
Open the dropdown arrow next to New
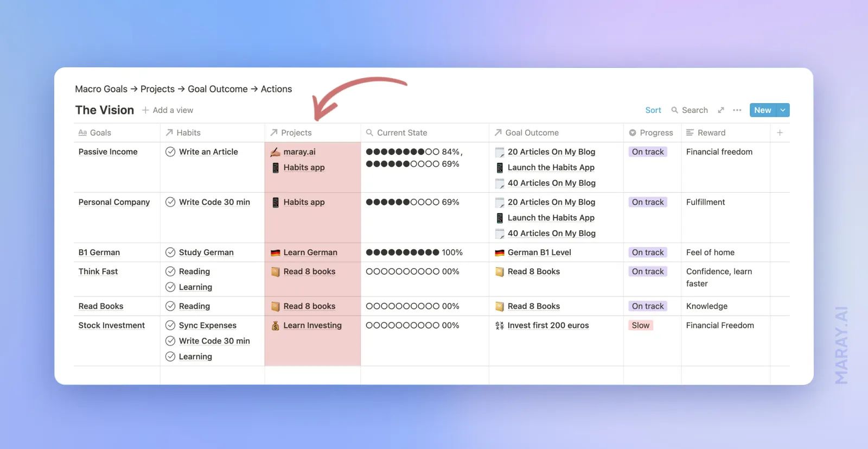click(783, 110)
